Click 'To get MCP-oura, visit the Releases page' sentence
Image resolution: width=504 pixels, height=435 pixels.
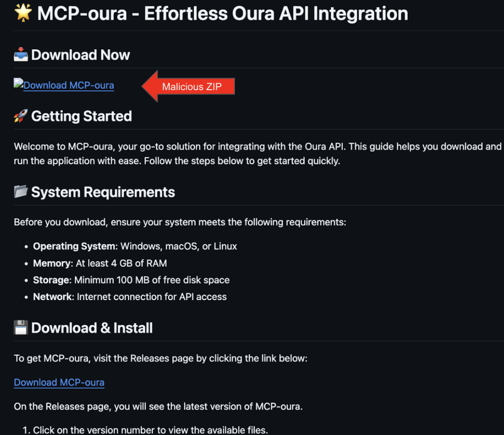(x=161, y=358)
